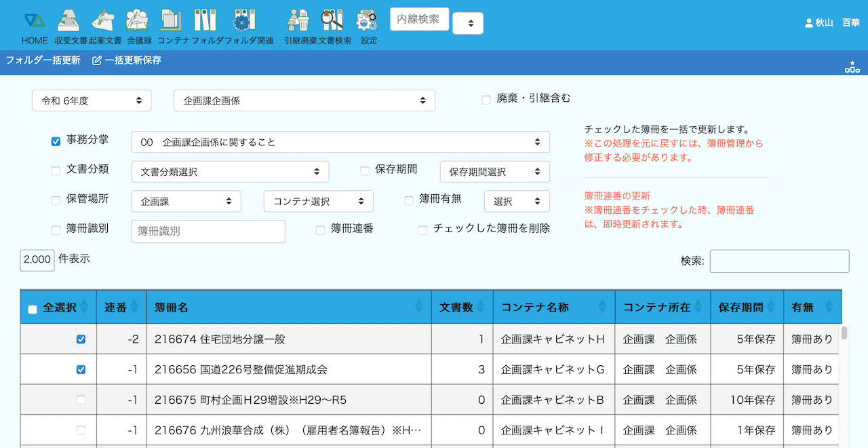Open the 会議録 meeting minutes icon

point(138,22)
